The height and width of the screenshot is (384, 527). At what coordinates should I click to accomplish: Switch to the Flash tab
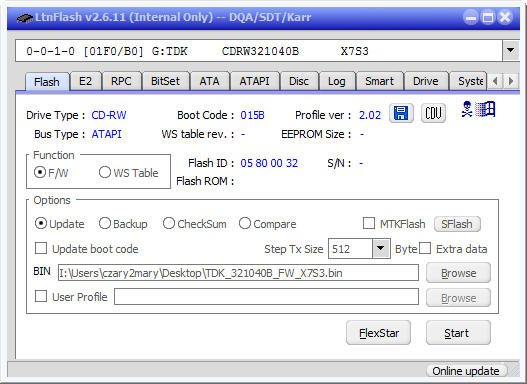(47, 82)
